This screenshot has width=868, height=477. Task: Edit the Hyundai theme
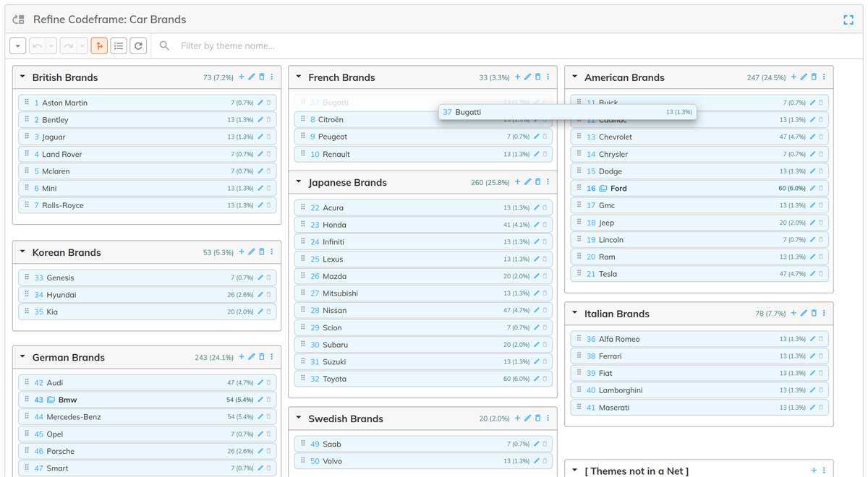pyautogui.click(x=260, y=295)
